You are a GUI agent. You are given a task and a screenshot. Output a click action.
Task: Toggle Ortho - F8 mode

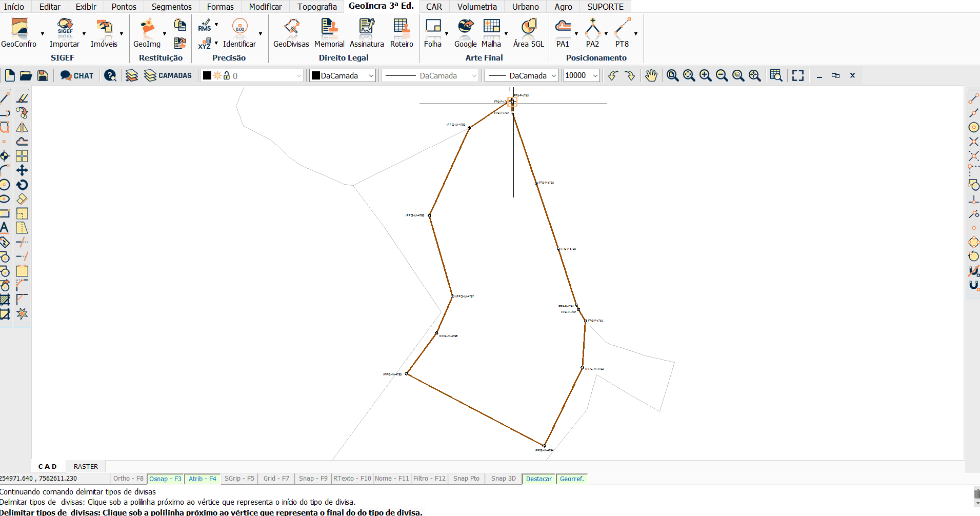[128, 479]
